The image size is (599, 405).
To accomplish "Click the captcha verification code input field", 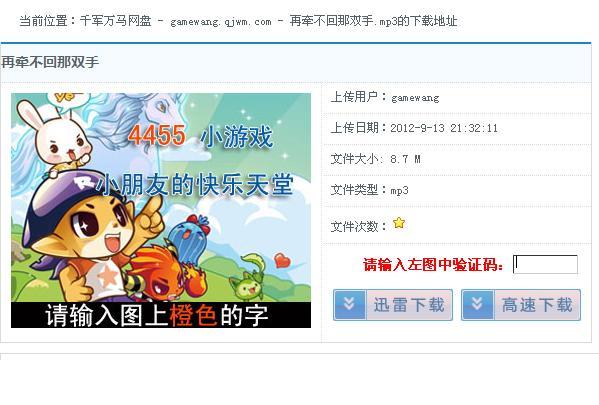I will coord(545,264).
